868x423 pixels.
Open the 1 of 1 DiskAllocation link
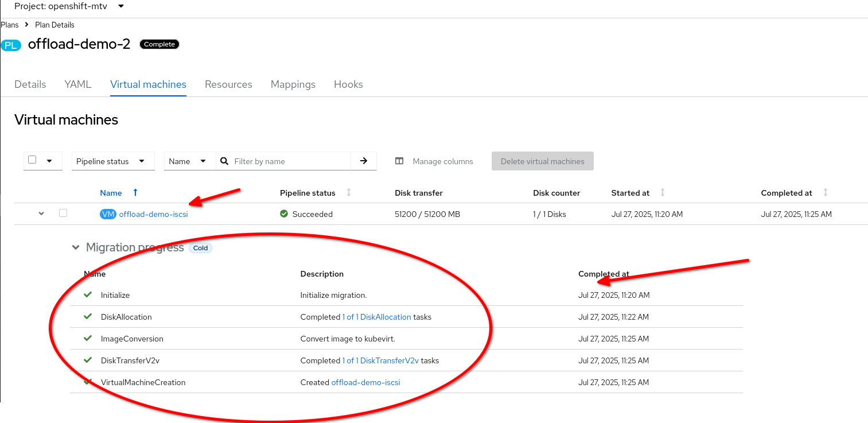(x=376, y=317)
